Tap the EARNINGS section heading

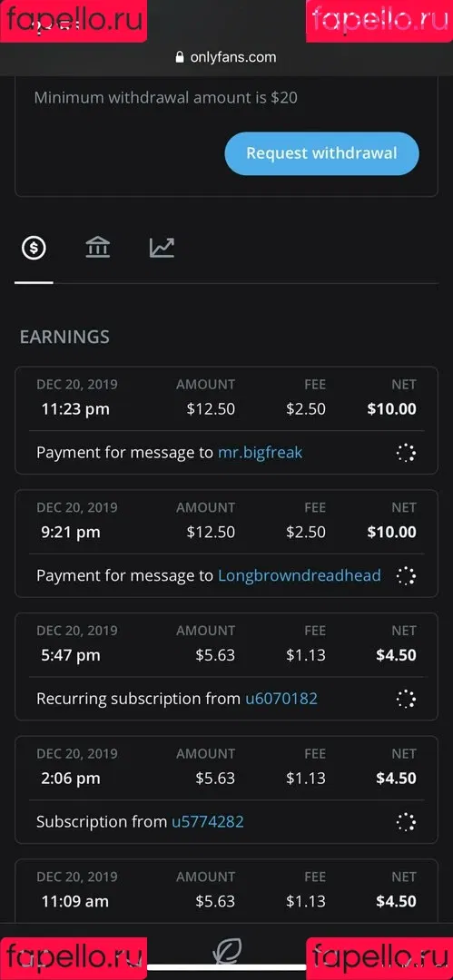(64, 337)
